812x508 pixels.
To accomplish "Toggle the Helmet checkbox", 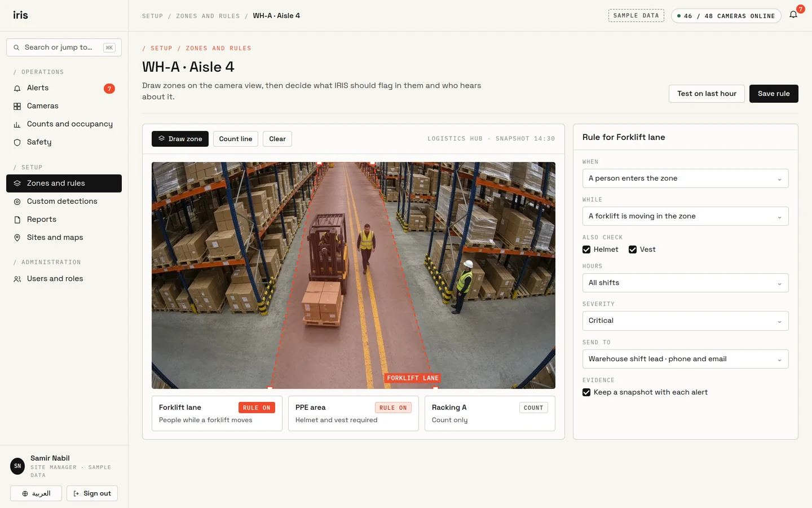I will [586, 249].
